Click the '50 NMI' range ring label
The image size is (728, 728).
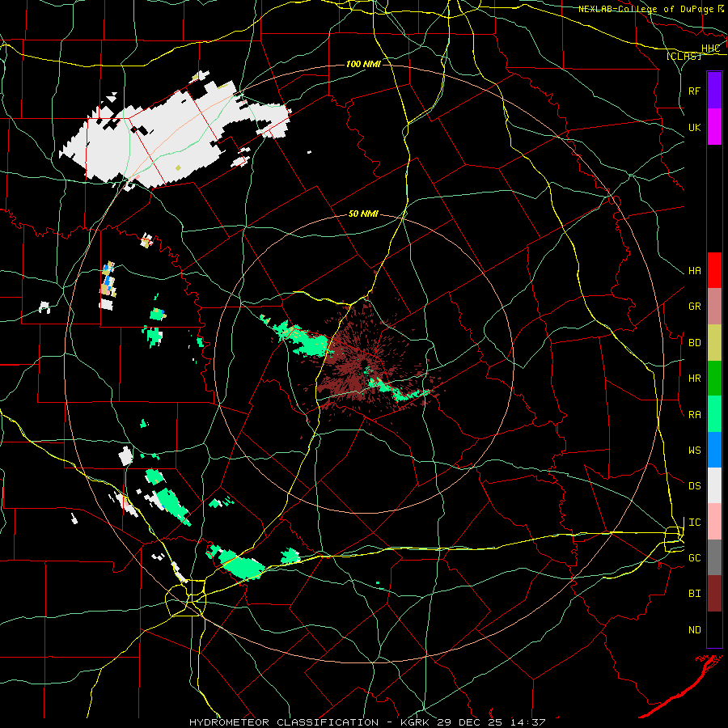tap(363, 214)
